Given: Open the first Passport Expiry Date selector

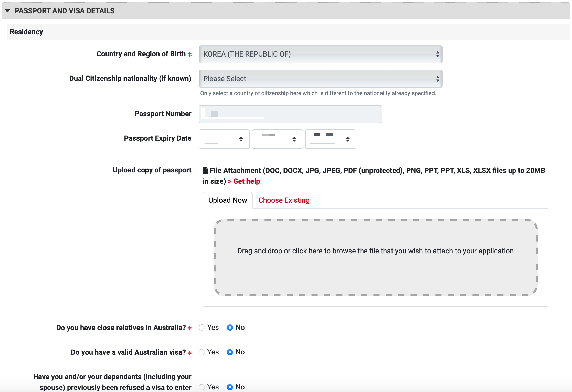Looking at the screenshot, I should (224, 139).
